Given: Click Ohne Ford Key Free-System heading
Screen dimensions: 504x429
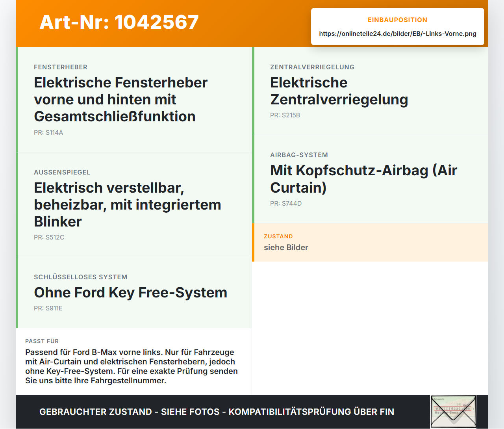Looking at the screenshot, I should pyautogui.click(x=131, y=292).
